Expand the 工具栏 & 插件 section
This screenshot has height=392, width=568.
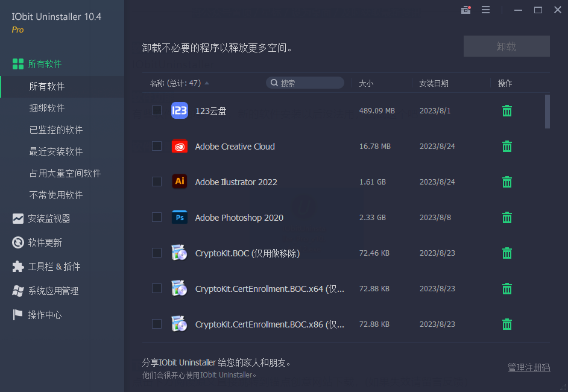point(54,267)
